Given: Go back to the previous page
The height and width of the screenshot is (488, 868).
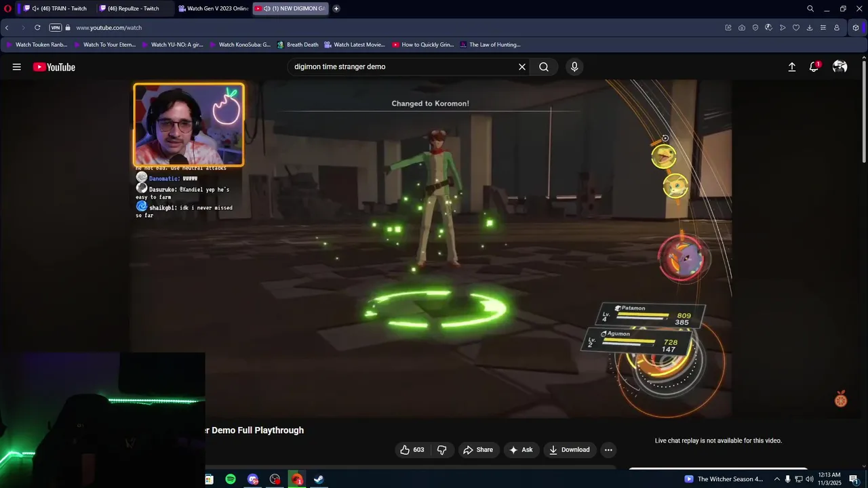Looking at the screenshot, I should pyautogui.click(x=7, y=28).
